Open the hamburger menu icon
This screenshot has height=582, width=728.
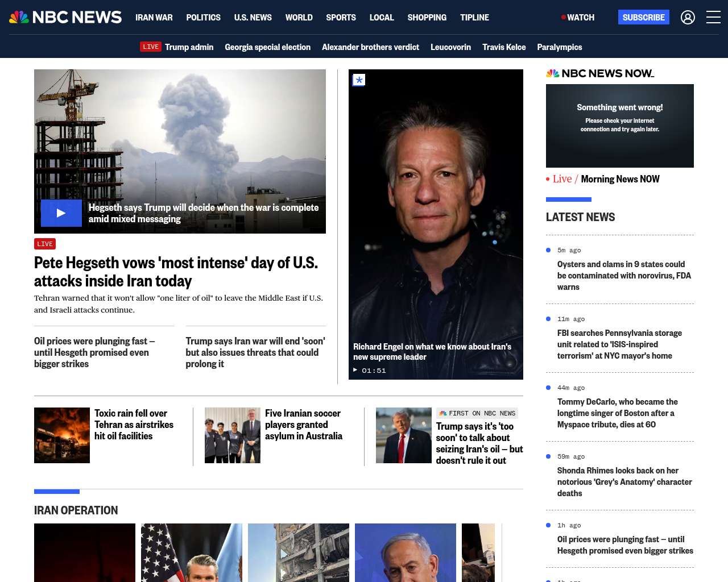click(x=713, y=18)
